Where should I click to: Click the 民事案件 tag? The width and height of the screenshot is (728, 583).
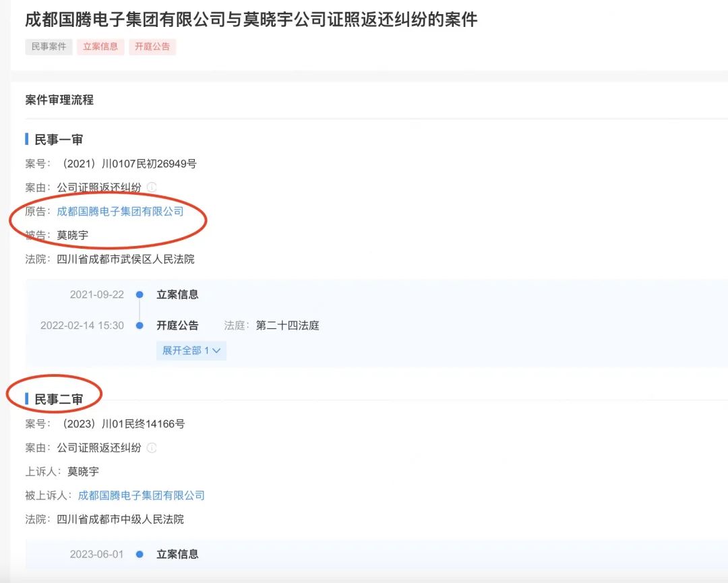[x=49, y=47]
